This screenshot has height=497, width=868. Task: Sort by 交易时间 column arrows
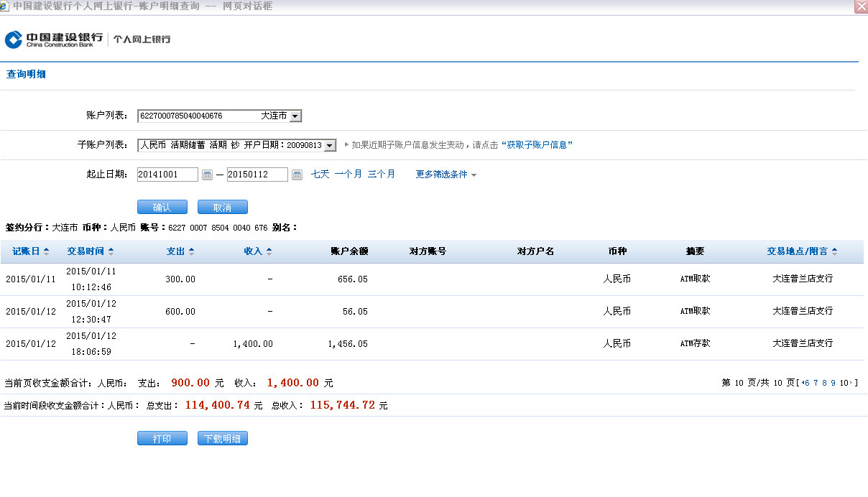[111, 251]
